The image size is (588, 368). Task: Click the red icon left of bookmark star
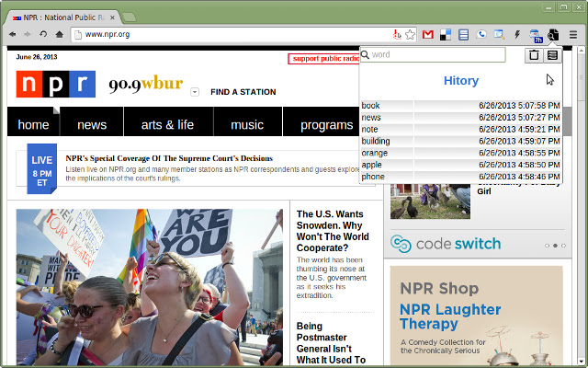[397, 35]
